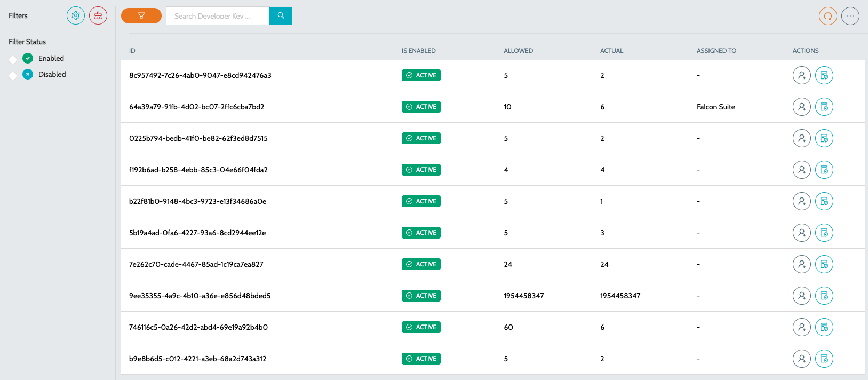868x380 pixels.
Task: Refresh the developer key list
Action: pos(827,16)
